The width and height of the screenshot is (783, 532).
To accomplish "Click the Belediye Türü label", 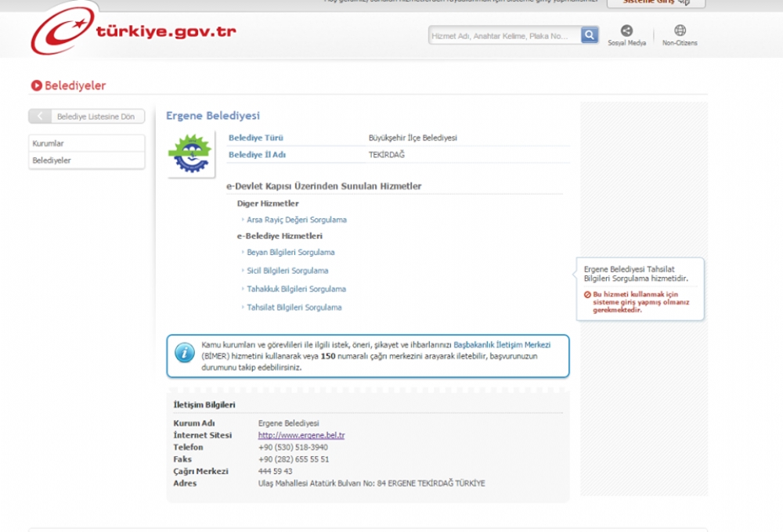I will click(256, 138).
